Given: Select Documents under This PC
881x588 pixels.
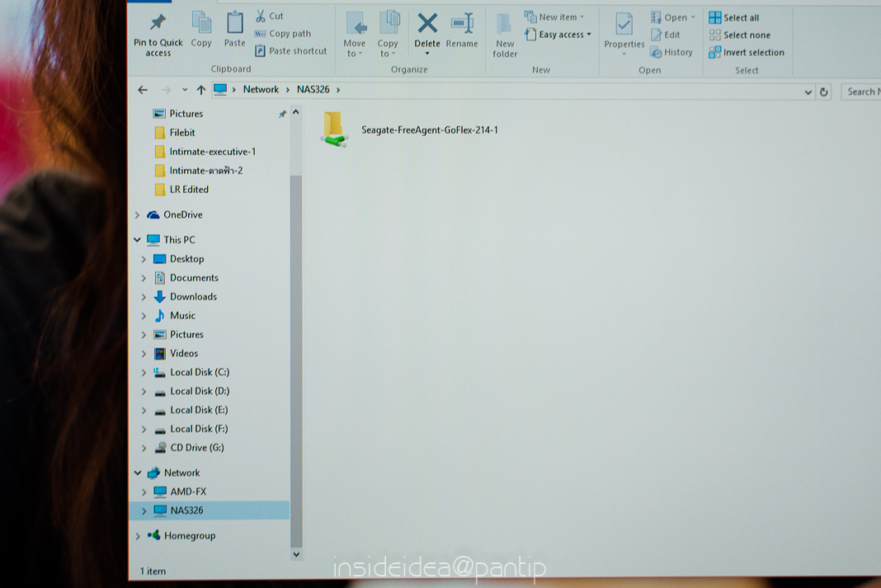Looking at the screenshot, I should [186, 277].
